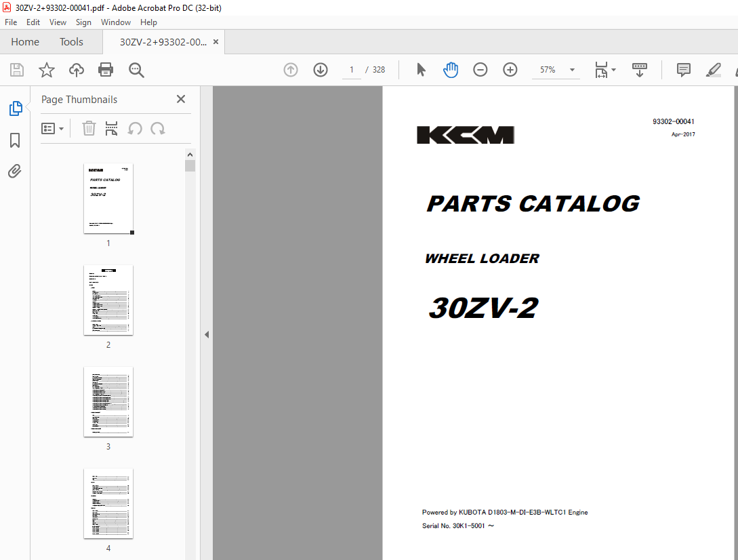Open the Help menu
The image size is (738, 560).
click(148, 22)
